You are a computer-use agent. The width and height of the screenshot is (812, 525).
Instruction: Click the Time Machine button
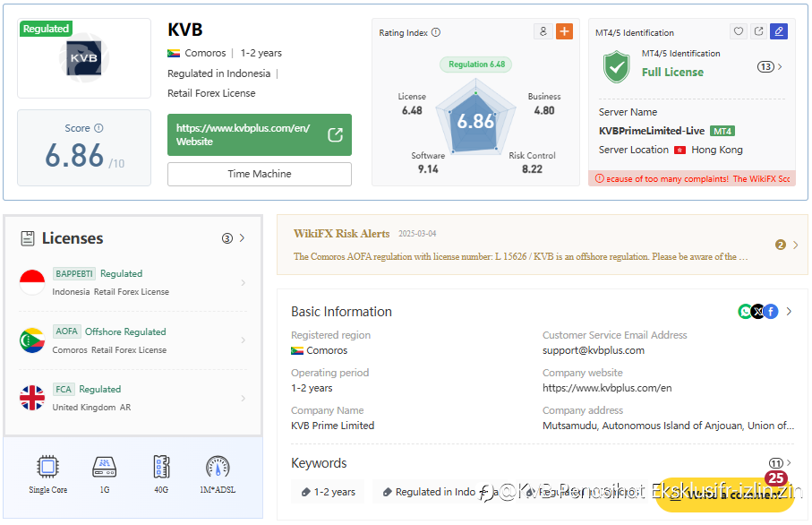260,174
